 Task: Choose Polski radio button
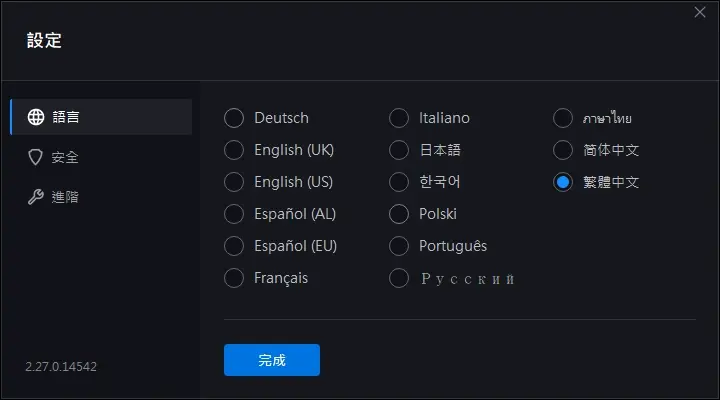tap(399, 214)
